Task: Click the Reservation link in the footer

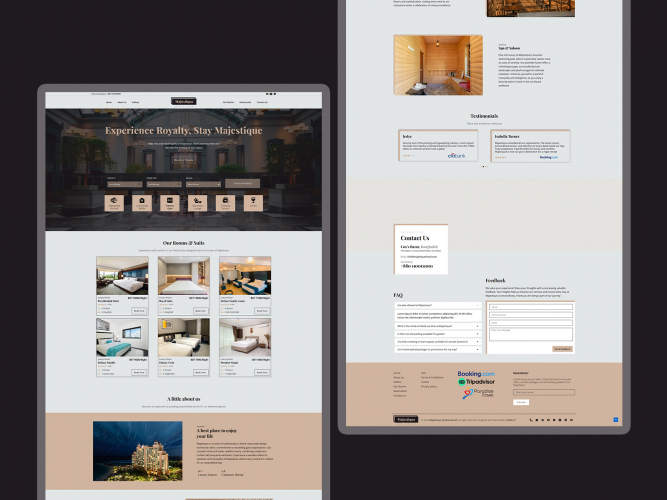Action: (400, 391)
